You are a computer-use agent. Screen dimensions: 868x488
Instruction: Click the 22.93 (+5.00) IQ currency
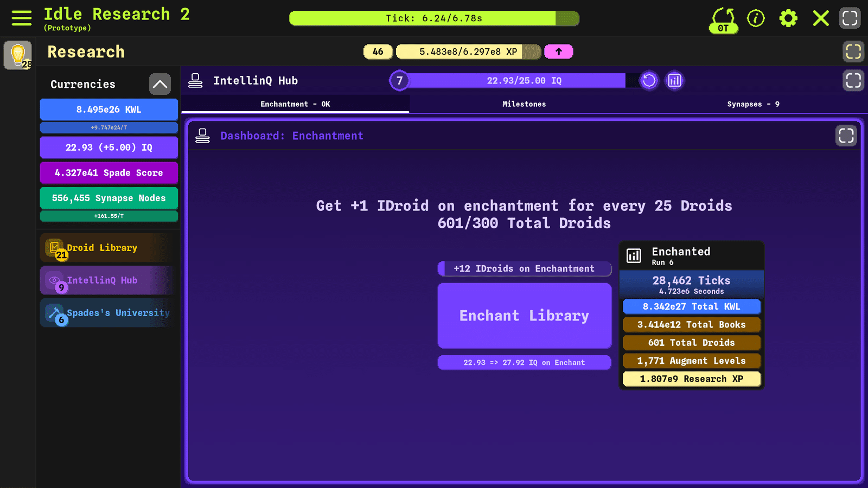pos(109,147)
